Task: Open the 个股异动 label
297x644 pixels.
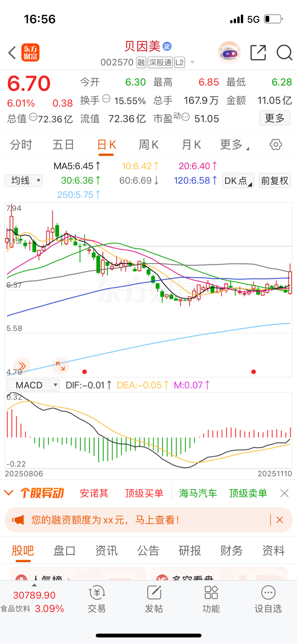Action: pos(42,493)
